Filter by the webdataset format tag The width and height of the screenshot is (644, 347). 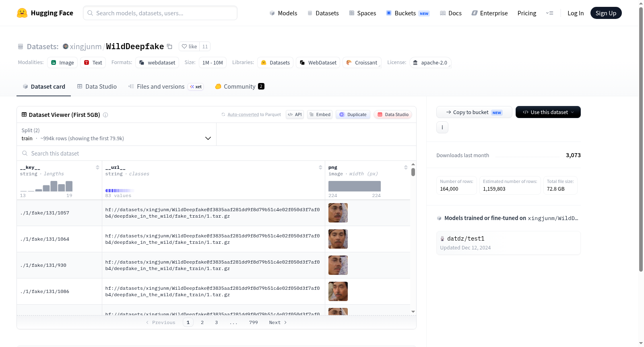(157, 62)
